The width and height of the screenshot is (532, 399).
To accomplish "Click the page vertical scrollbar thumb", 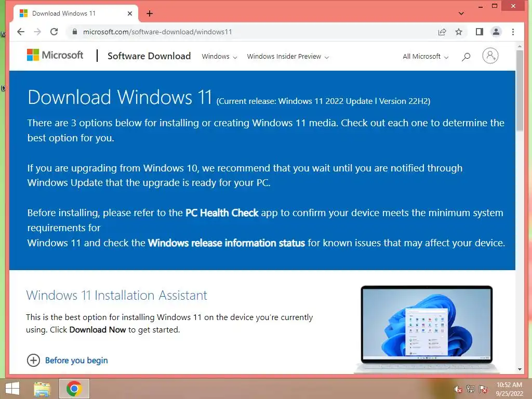I will (520, 90).
